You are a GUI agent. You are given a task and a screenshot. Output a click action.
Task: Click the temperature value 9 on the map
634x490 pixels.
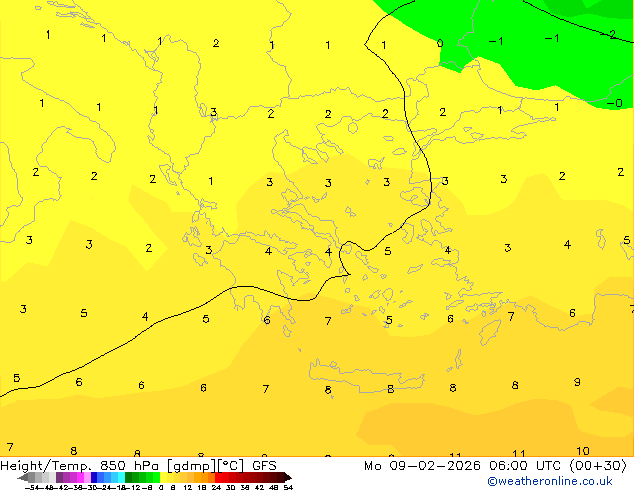pyautogui.click(x=577, y=382)
